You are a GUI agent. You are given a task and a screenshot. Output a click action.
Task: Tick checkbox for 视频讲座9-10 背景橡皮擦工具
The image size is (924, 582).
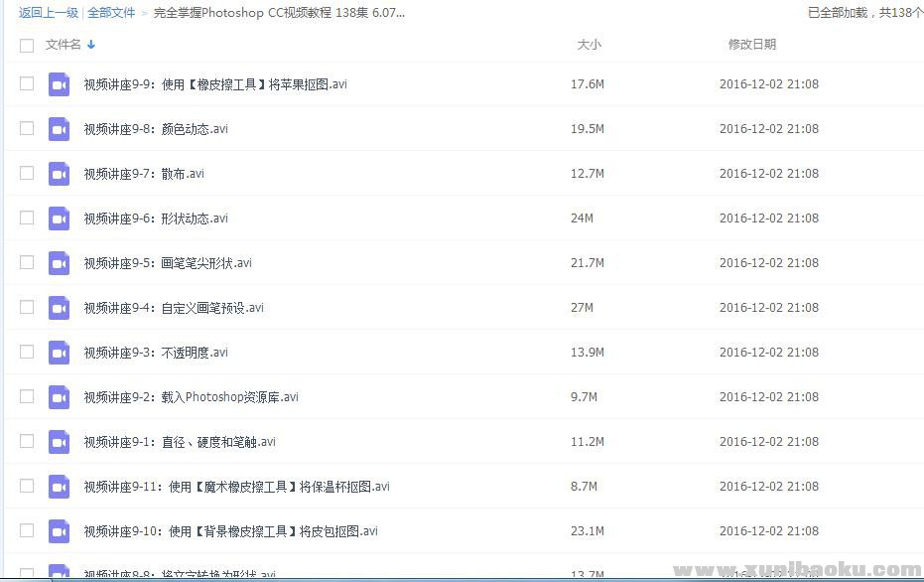click(27, 530)
